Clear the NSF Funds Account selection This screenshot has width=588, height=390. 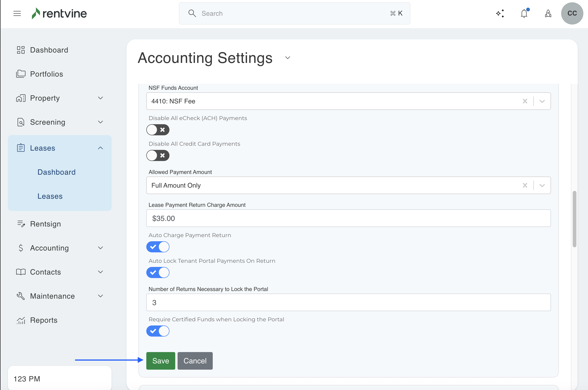[x=525, y=101]
